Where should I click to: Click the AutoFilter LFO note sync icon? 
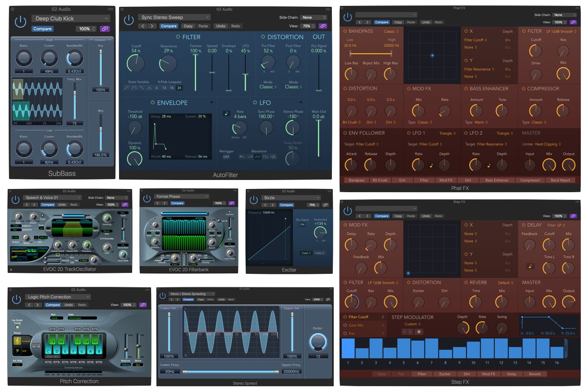pos(226,113)
